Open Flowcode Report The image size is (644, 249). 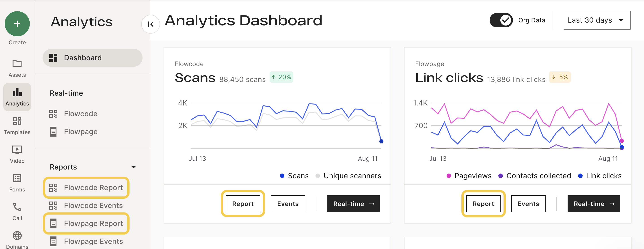coord(86,188)
